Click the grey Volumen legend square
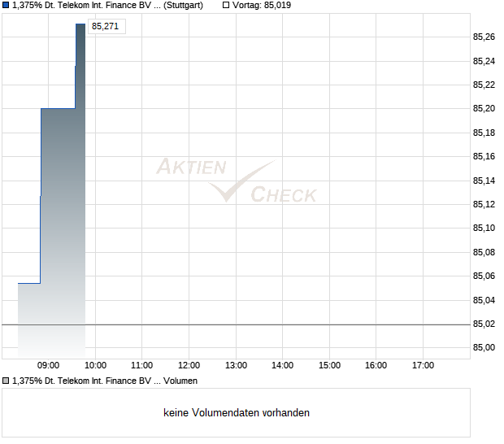 tap(6, 381)
